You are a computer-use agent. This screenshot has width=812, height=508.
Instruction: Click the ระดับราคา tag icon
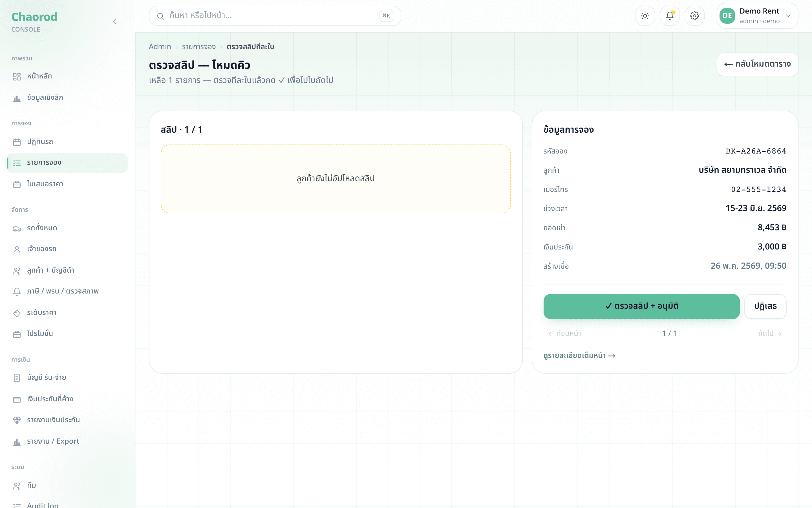pos(17,313)
